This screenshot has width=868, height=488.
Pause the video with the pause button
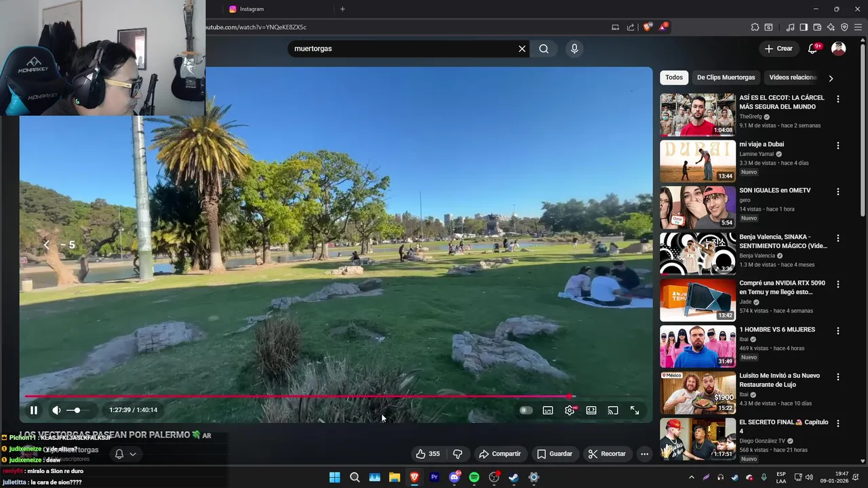tap(33, 410)
